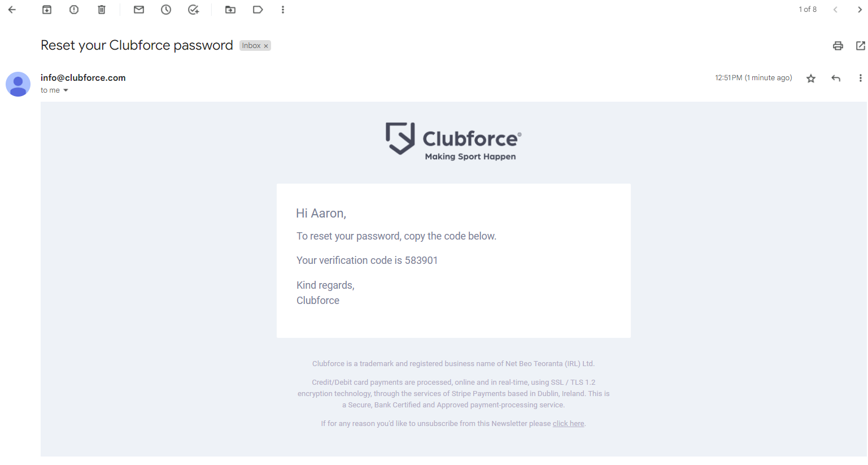Reply to info@clubforce.com
868x465 pixels.
(x=836, y=79)
